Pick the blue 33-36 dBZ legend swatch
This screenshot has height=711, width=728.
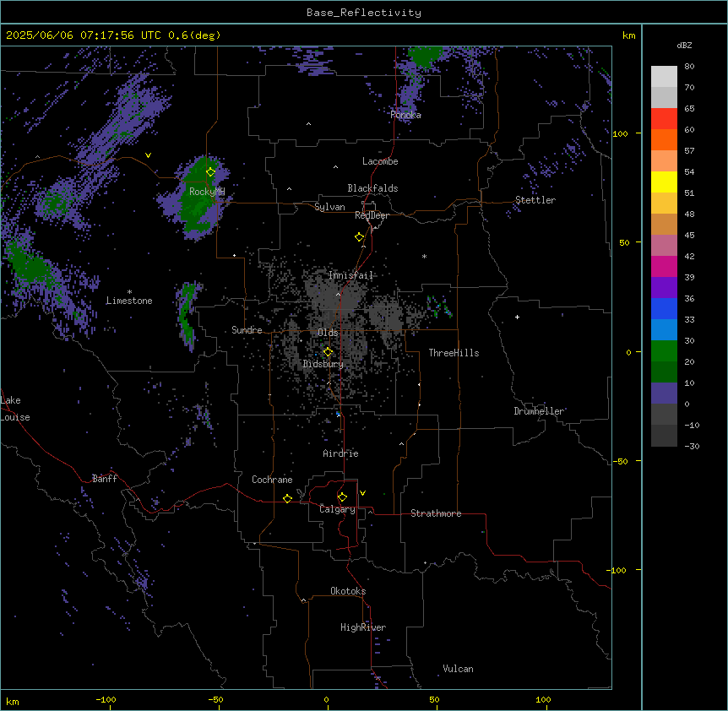(664, 308)
